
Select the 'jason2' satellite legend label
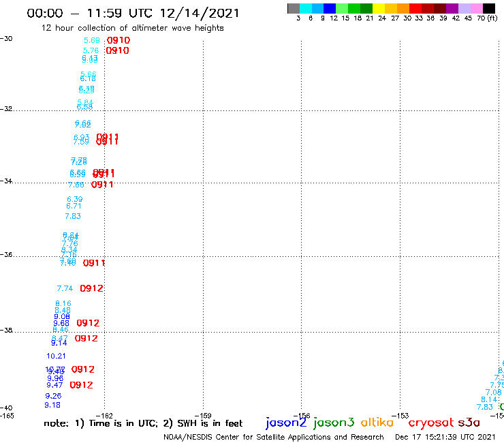pos(286,423)
